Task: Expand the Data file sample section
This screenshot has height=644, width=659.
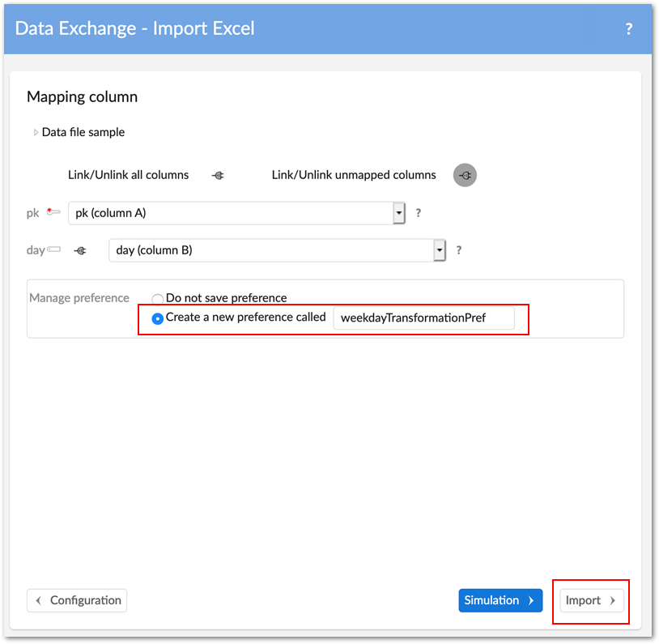Action: point(36,132)
